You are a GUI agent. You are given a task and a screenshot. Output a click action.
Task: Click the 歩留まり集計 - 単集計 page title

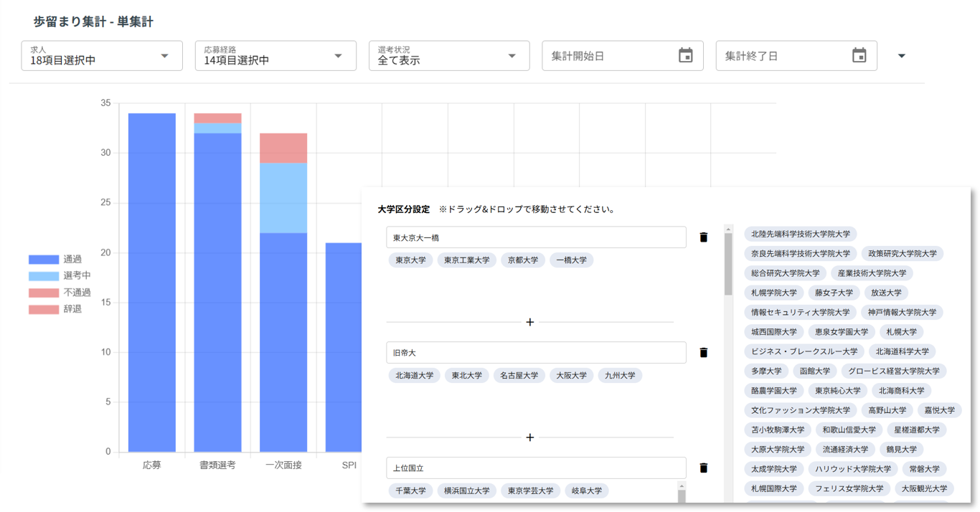93,22
